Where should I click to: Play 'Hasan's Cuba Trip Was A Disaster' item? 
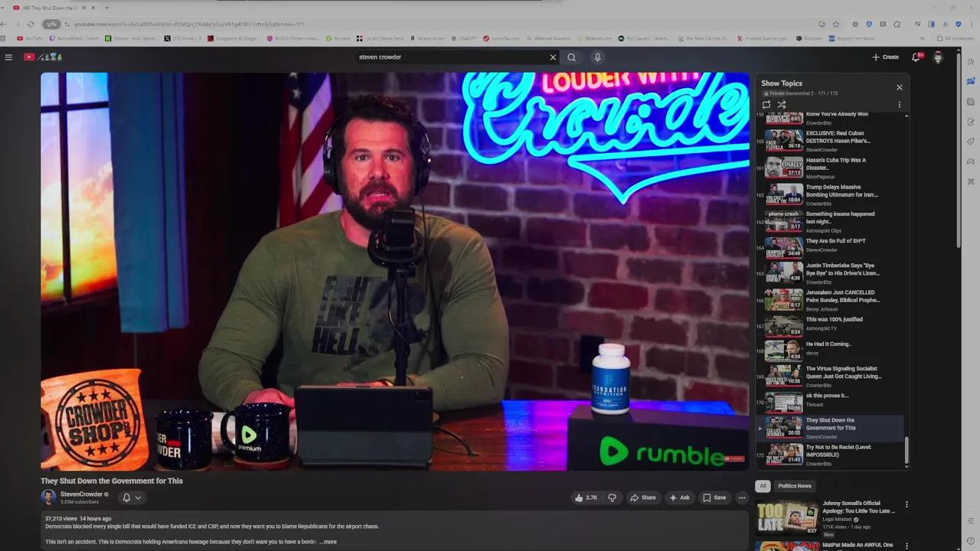(x=831, y=168)
